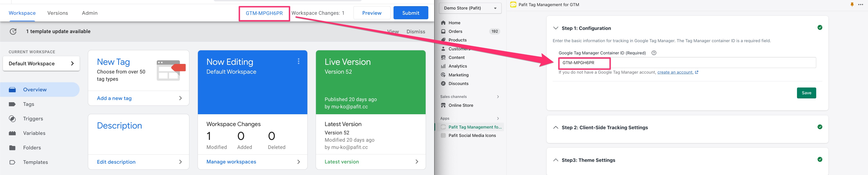The width and height of the screenshot is (868, 175).
Task: Open the Demo Store (Pafit) store dropdown
Action: point(470,8)
